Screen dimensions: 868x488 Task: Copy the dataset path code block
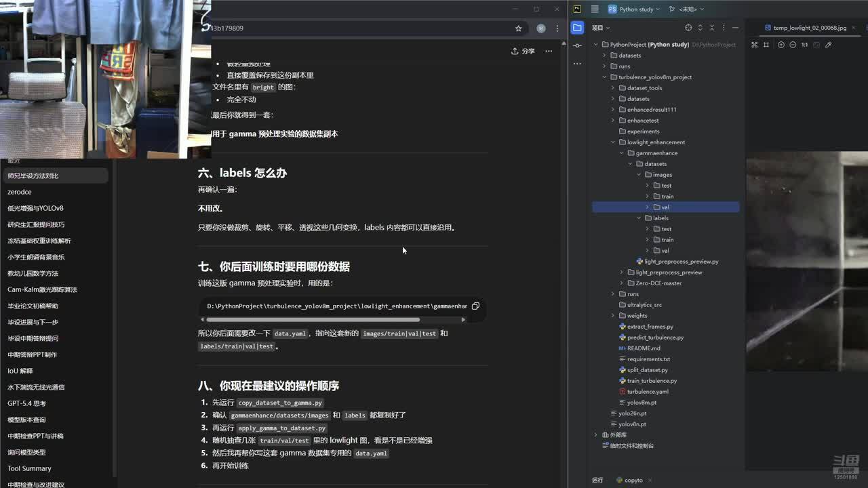(x=475, y=306)
